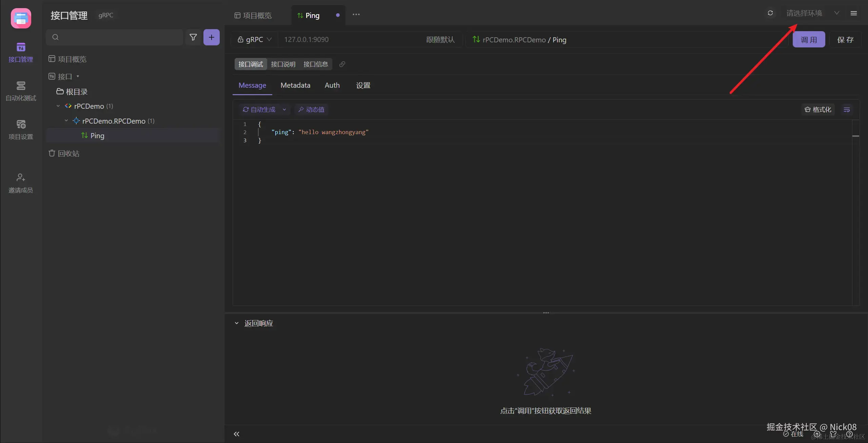The image size is (868, 443).
Task: Click the filter funnel icon
Action: click(x=193, y=37)
